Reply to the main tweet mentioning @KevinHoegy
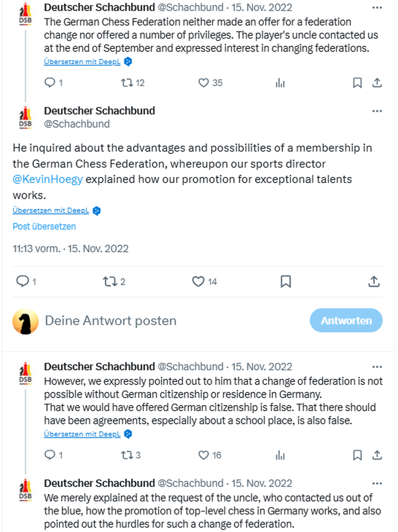Screen dimensions: 398x532 click(x=22, y=282)
